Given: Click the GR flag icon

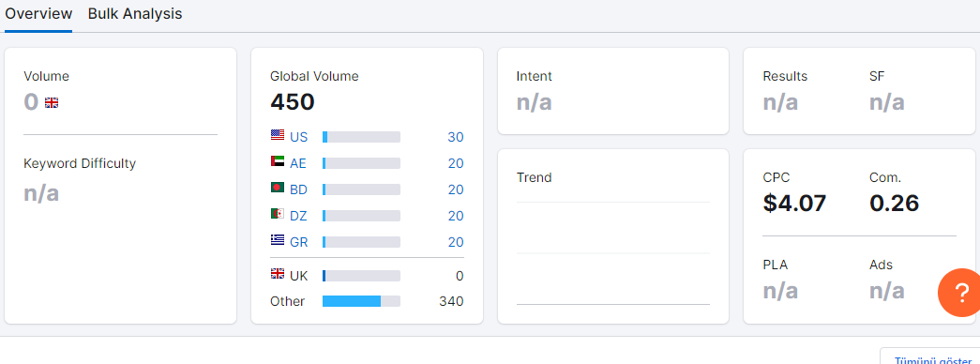Looking at the screenshot, I should coord(278,240).
